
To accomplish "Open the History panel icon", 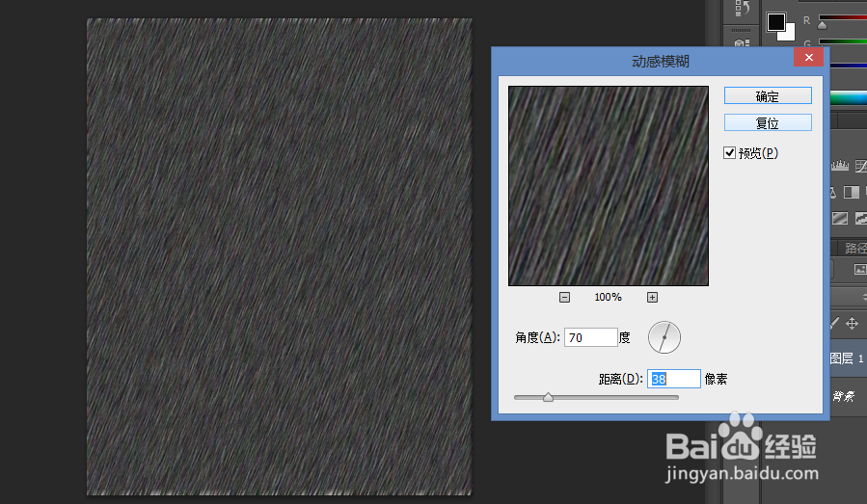I will pos(742,8).
